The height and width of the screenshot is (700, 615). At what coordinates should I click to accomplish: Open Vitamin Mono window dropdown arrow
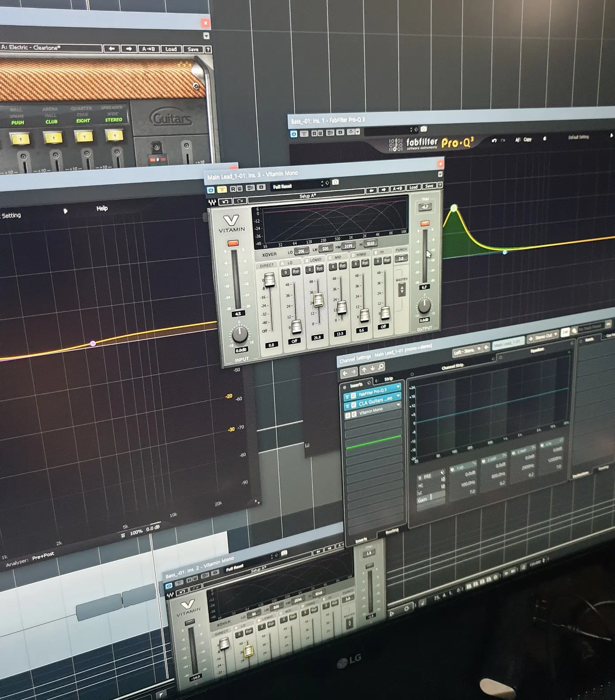click(x=440, y=174)
